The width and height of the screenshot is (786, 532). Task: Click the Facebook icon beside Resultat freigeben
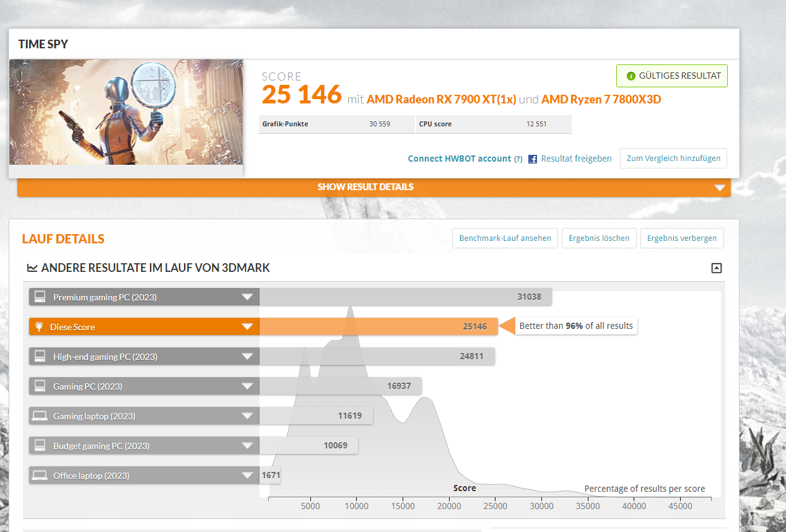tap(533, 159)
